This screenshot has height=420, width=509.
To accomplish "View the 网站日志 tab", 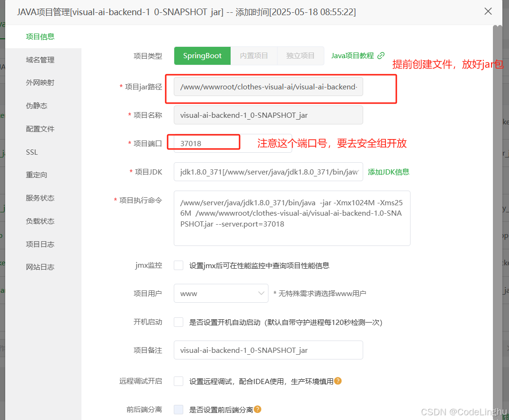I will click(x=40, y=267).
